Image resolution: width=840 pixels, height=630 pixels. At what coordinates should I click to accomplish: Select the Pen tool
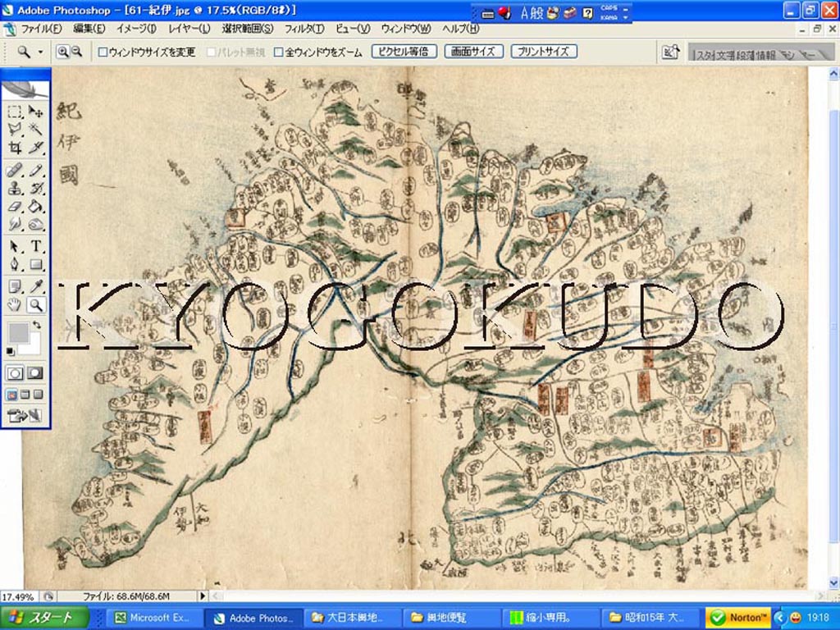point(15,264)
